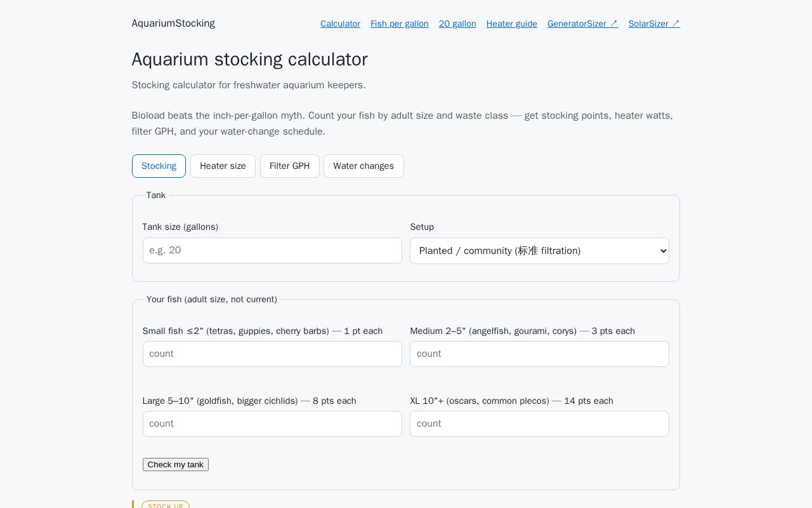Focus the Tank size gallons field

point(272,251)
